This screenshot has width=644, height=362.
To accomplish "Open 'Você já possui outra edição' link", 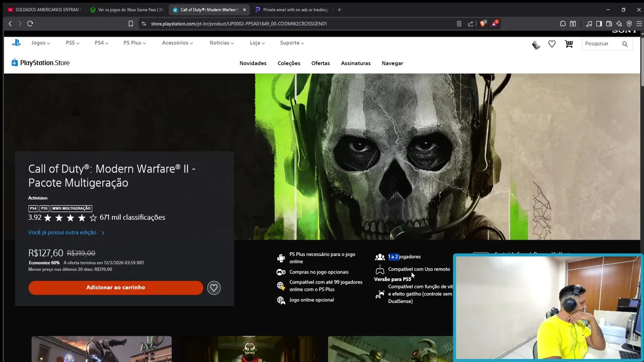I will 66,233.
